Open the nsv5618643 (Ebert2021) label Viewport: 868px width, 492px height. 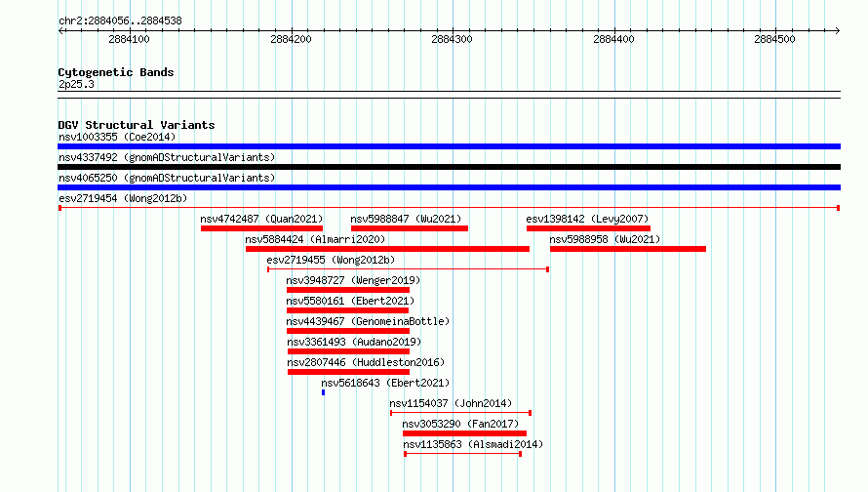(x=385, y=383)
